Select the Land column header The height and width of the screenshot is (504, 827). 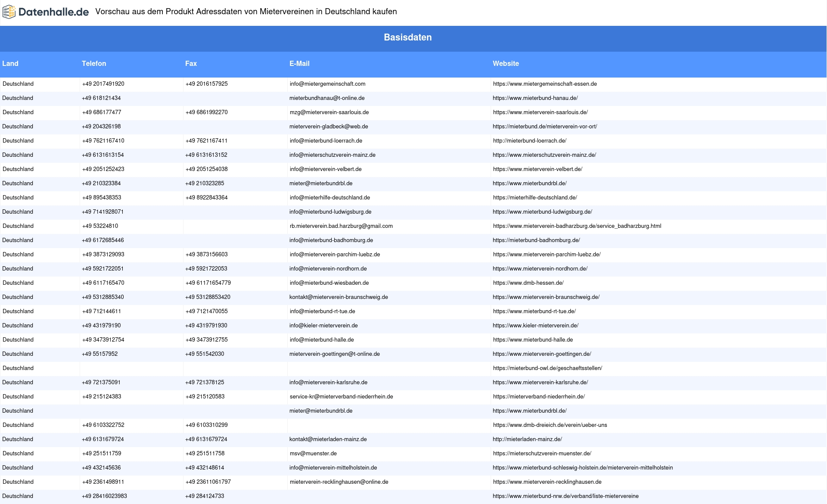click(10, 63)
